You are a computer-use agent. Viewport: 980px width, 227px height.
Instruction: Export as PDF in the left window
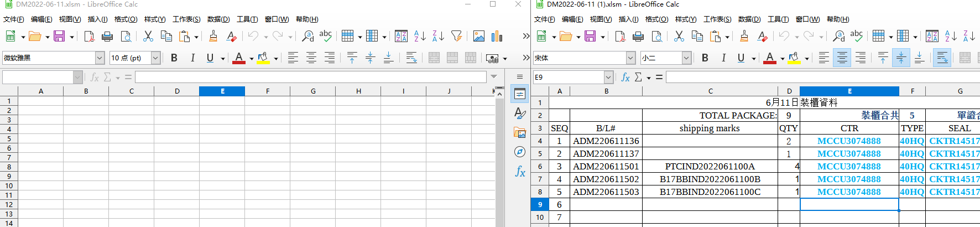(x=89, y=37)
